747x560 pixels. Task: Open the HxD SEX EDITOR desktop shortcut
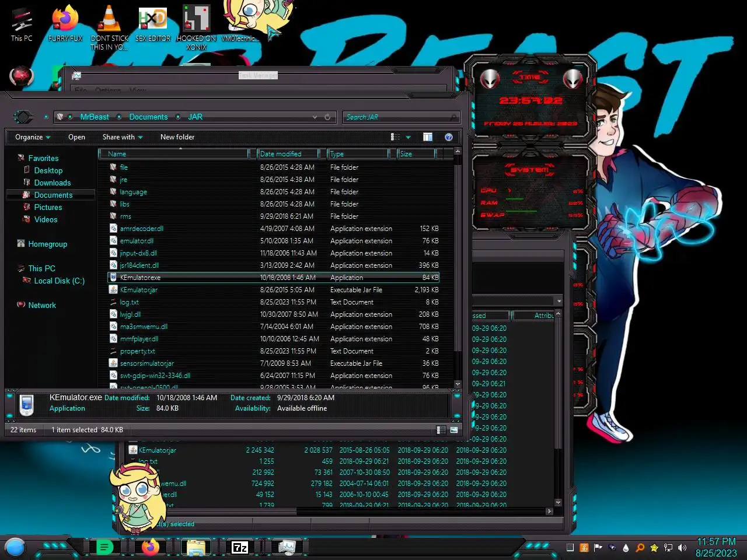[153, 24]
